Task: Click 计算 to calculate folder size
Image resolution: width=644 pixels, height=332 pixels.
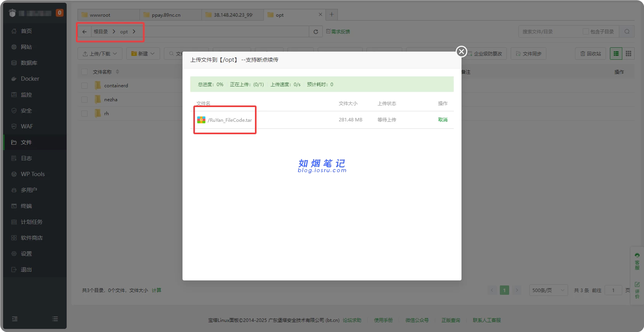Action: click(x=157, y=290)
